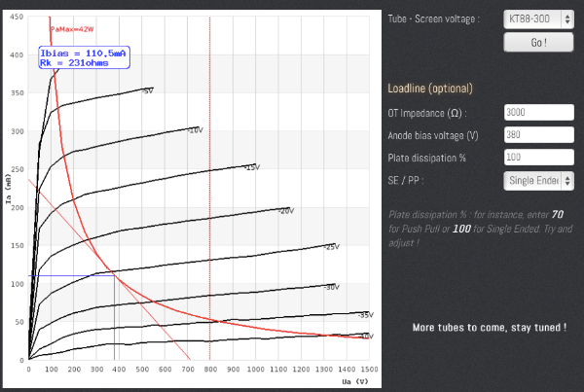This screenshot has width=584, height=392.
Task: Open the KT88-300 tube selection dropdown
Action: click(x=538, y=18)
